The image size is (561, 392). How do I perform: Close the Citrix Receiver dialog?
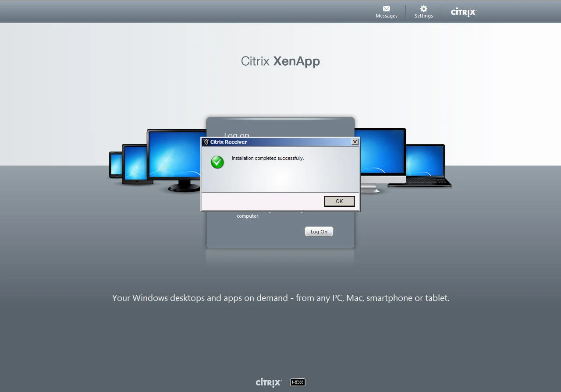coord(355,141)
